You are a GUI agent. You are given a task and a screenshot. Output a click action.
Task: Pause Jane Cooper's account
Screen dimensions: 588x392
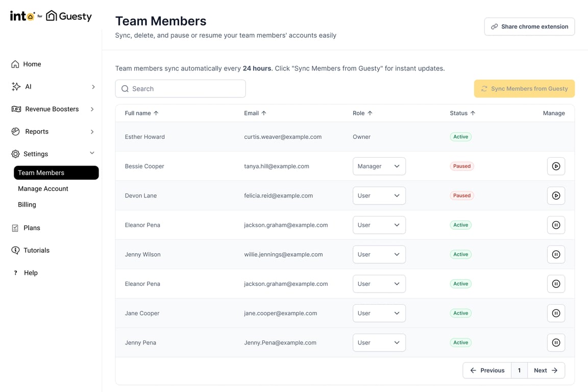click(x=556, y=313)
